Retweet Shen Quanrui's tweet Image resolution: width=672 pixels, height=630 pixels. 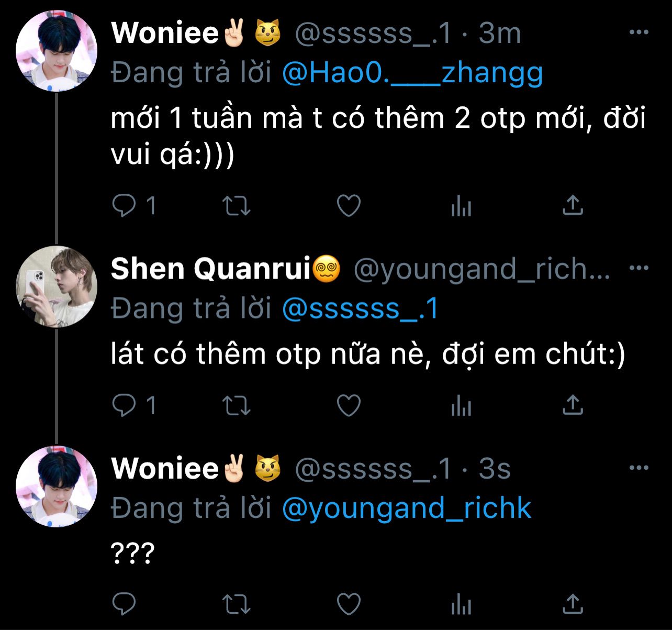click(x=237, y=406)
